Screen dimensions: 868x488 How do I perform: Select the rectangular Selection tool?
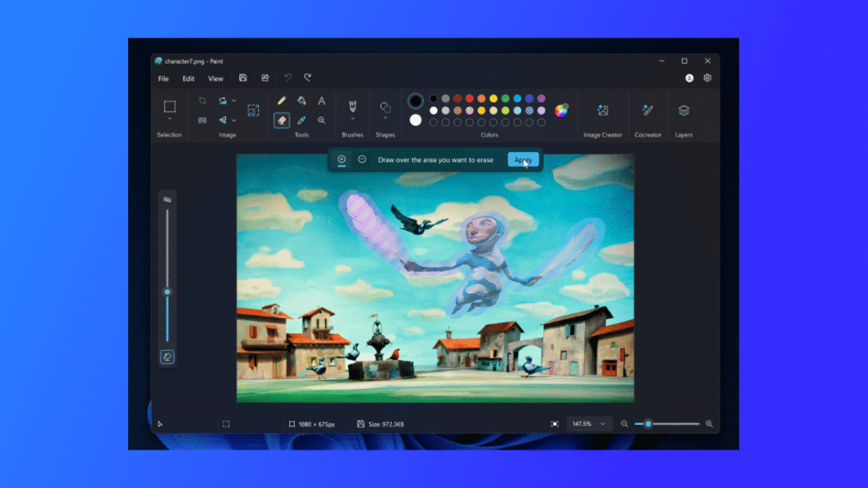[169, 106]
